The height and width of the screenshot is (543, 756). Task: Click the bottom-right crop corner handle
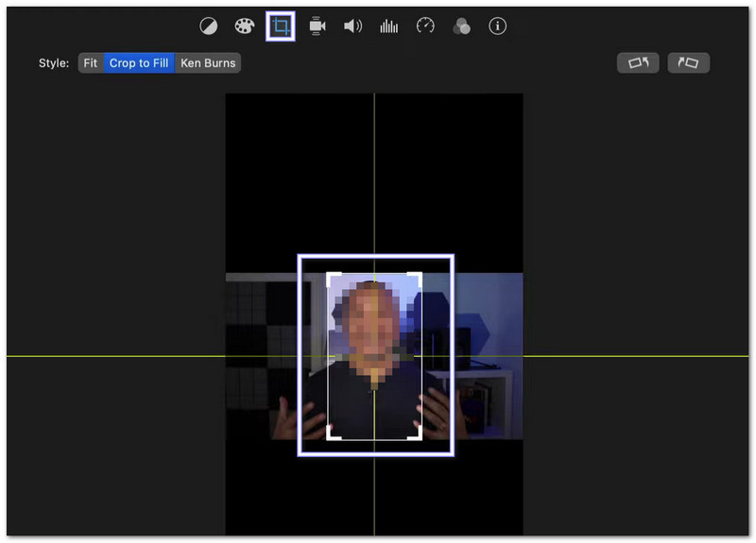point(419,436)
